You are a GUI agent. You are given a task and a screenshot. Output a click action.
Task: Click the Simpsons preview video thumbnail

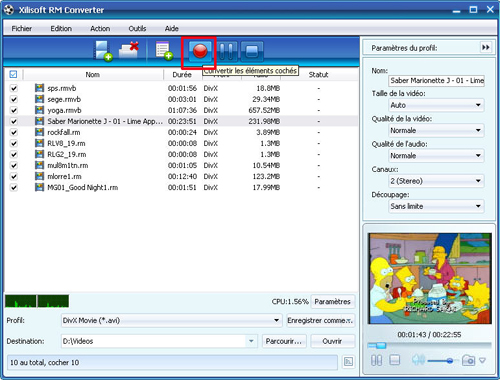click(x=430, y=278)
